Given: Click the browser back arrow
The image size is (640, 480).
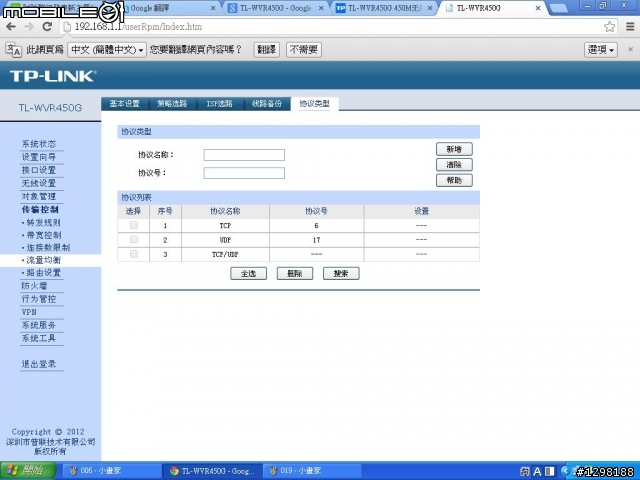Looking at the screenshot, I should [x=11, y=27].
